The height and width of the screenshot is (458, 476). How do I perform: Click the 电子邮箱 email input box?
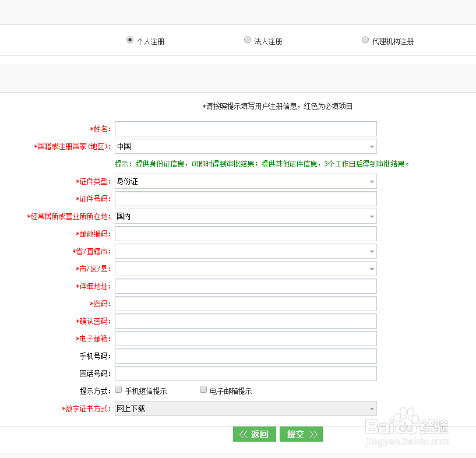245,339
